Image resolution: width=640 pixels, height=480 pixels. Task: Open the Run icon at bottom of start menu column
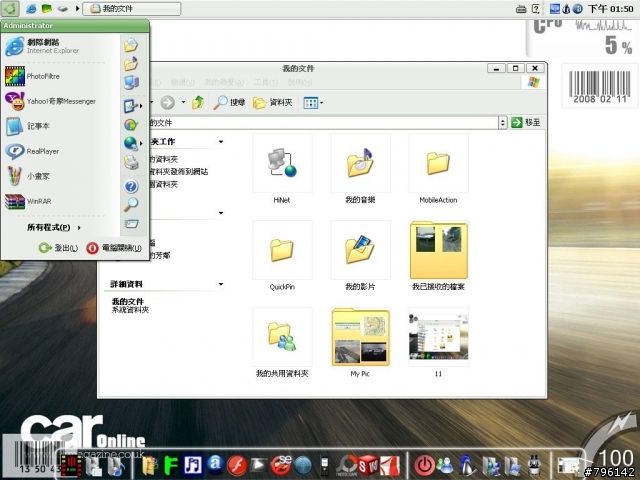pyautogui.click(x=131, y=224)
